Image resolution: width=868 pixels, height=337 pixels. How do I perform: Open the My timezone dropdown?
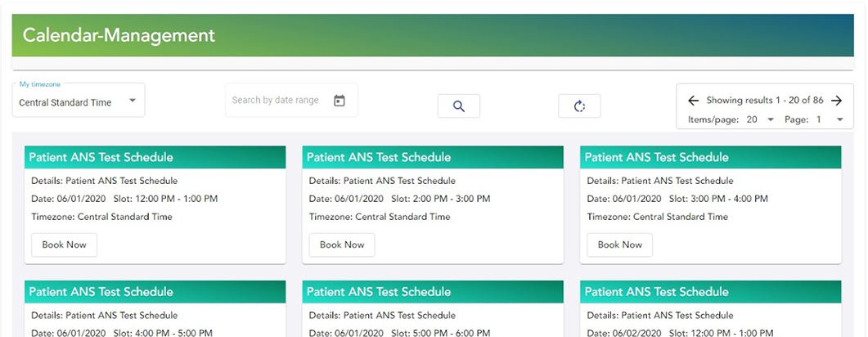[x=79, y=102]
